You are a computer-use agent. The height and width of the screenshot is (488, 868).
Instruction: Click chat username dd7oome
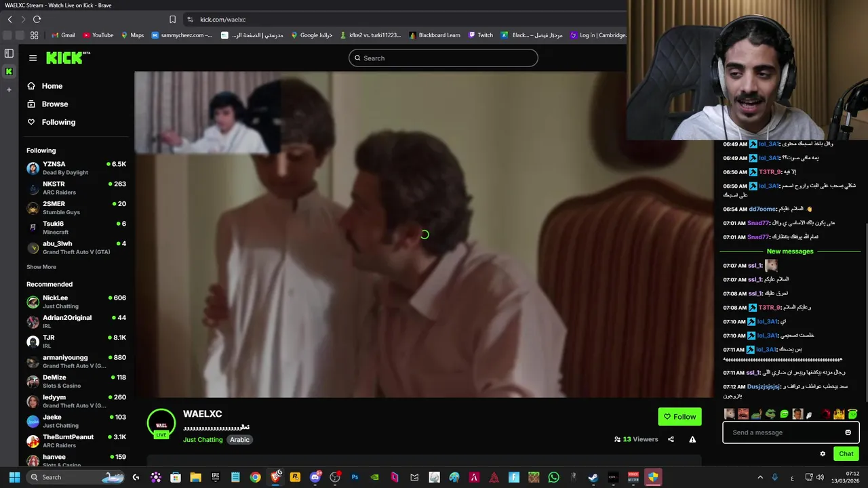point(762,209)
